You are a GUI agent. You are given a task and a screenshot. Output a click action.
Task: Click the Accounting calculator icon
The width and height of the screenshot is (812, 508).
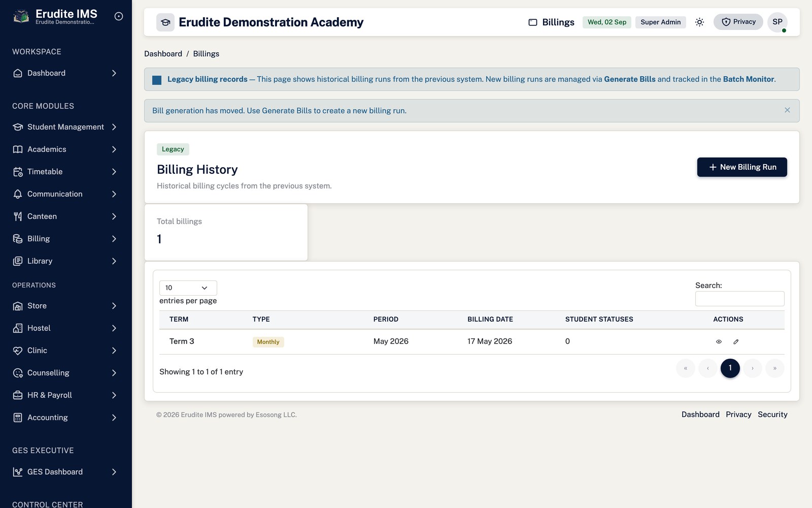click(x=18, y=418)
